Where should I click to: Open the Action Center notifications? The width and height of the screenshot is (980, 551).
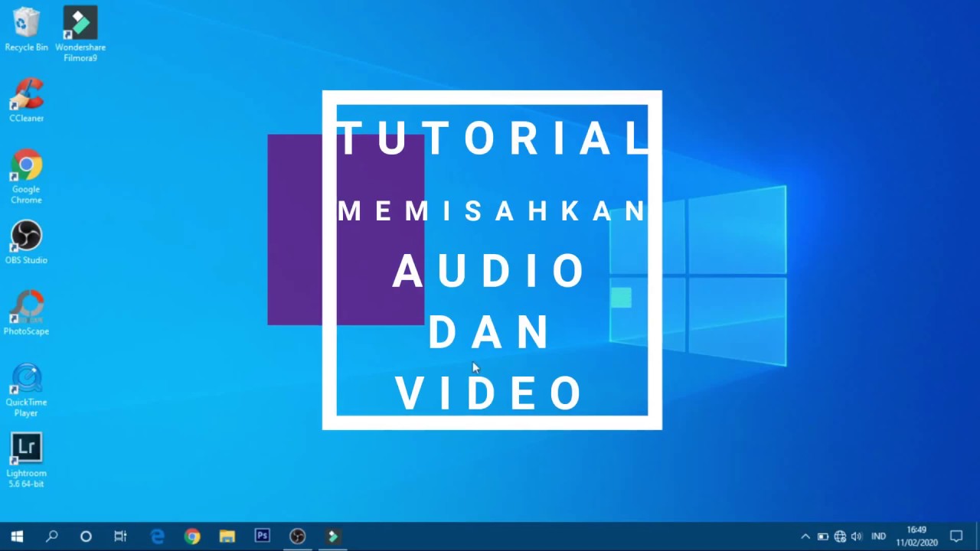click(956, 536)
